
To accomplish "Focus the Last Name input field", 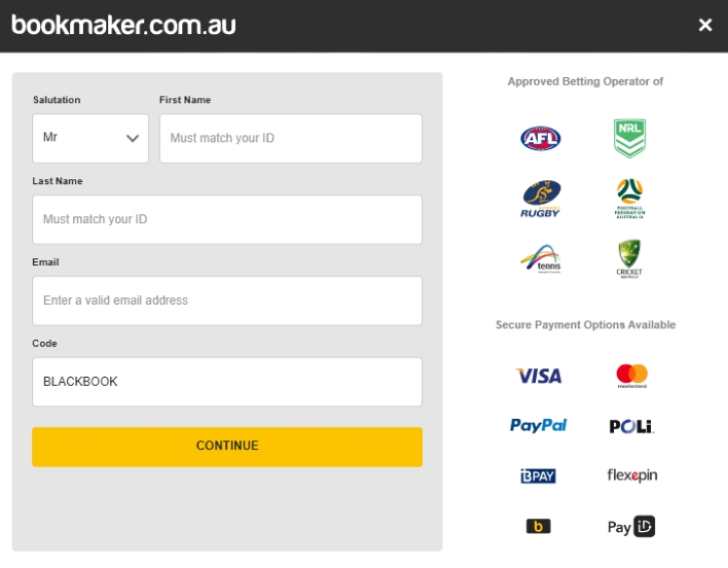I will click(227, 219).
